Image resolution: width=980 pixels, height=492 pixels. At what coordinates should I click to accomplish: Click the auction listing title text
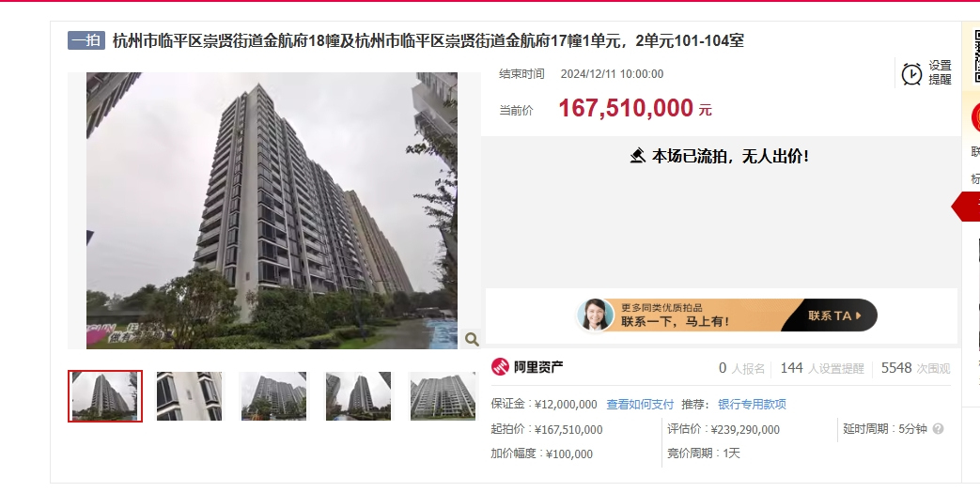pos(428,41)
